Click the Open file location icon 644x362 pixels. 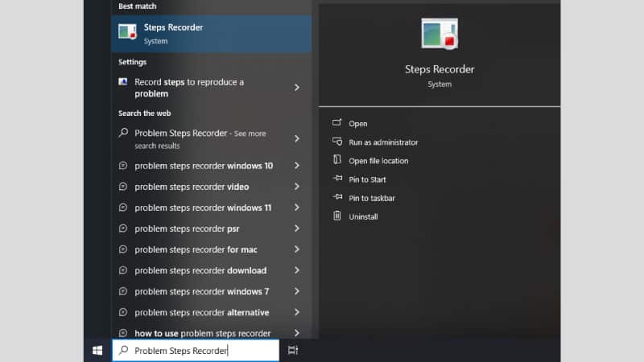point(336,159)
